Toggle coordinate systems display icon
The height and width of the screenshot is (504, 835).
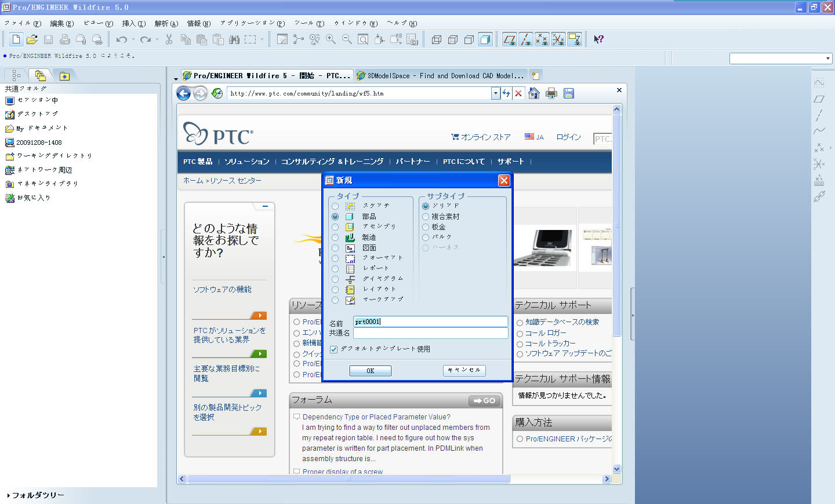[x=558, y=39]
